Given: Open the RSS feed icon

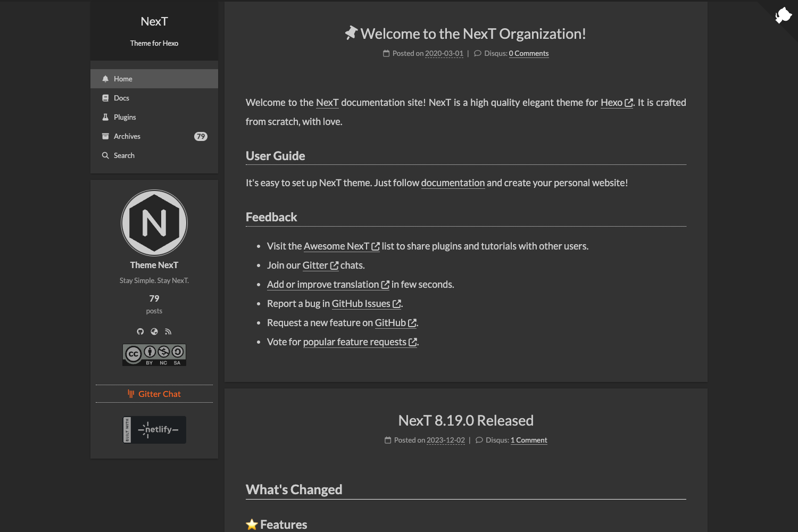Looking at the screenshot, I should click(168, 331).
